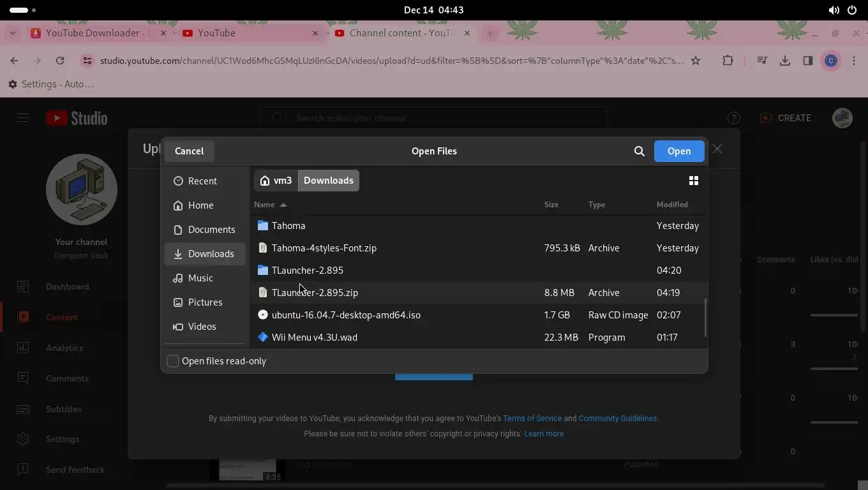Switch file list to grid view icon
The height and width of the screenshot is (490, 868).
tap(694, 181)
